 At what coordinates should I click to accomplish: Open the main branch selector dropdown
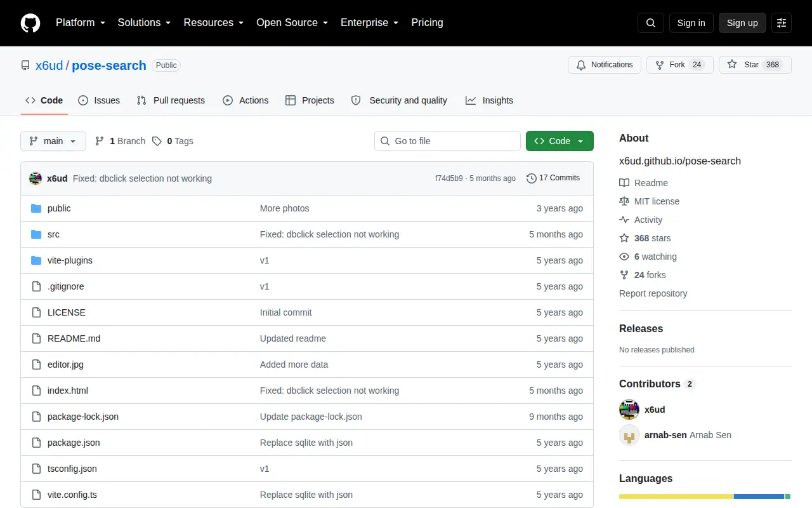point(53,141)
